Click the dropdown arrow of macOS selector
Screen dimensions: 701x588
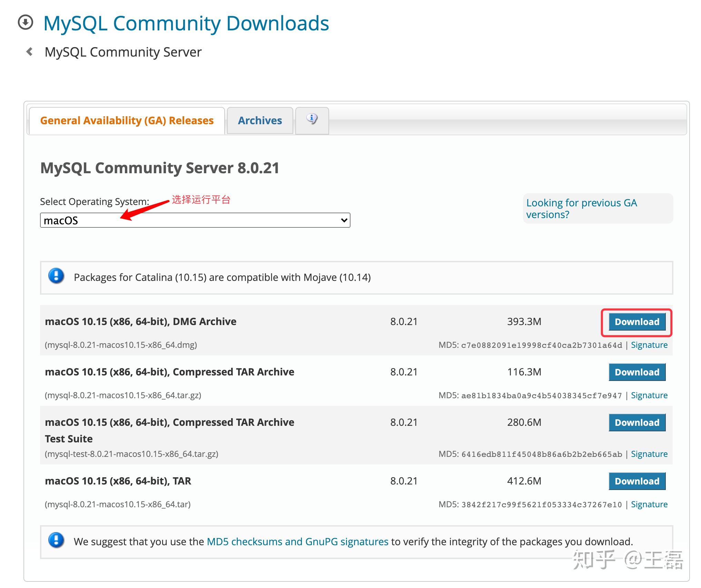click(x=344, y=220)
